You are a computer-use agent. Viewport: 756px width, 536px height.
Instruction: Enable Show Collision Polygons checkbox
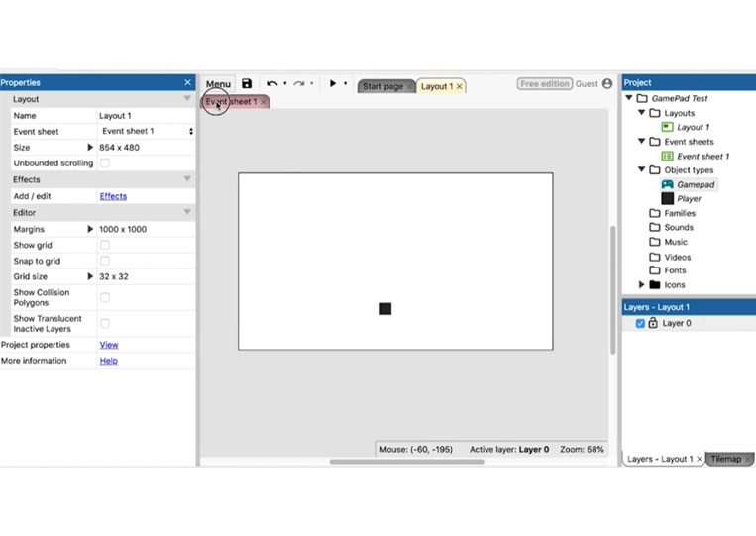coord(105,297)
